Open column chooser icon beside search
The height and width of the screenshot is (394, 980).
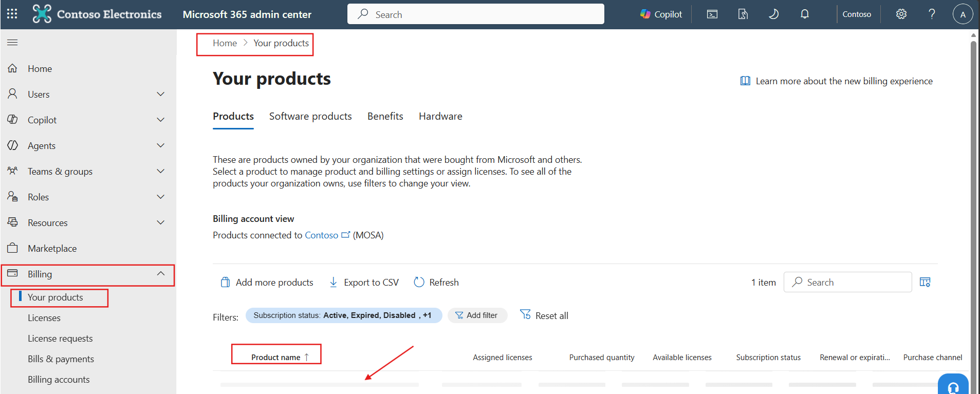925,282
